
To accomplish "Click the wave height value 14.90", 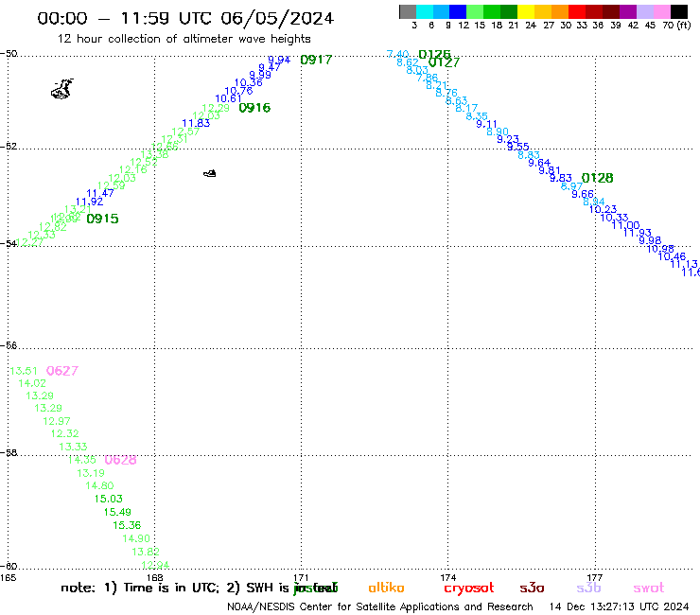I will [x=136, y=538].
